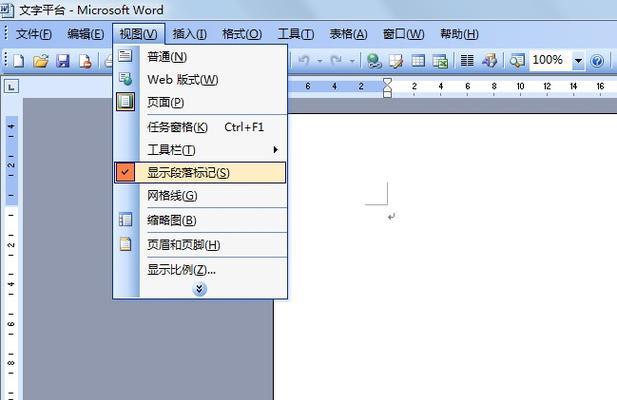Click the Insert Table icon
Image resolution: width=617 pixels, height=400 pixels.
[418, 61]
